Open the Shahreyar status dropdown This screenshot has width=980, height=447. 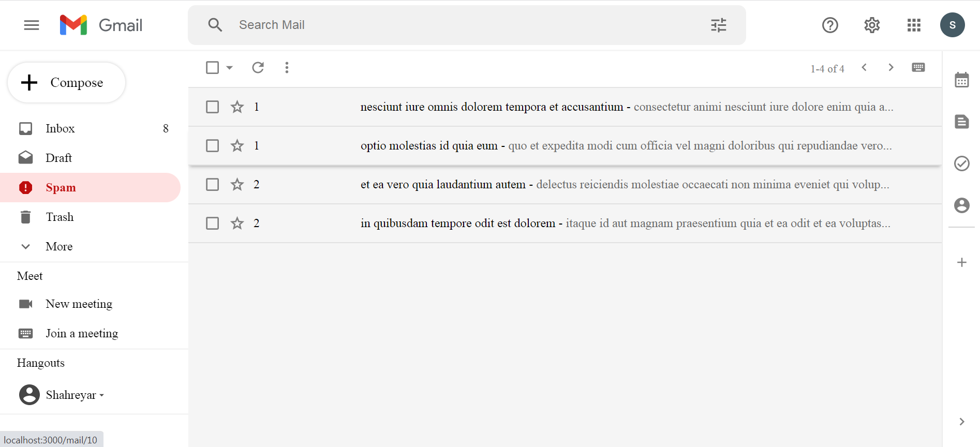coord(102,395)
